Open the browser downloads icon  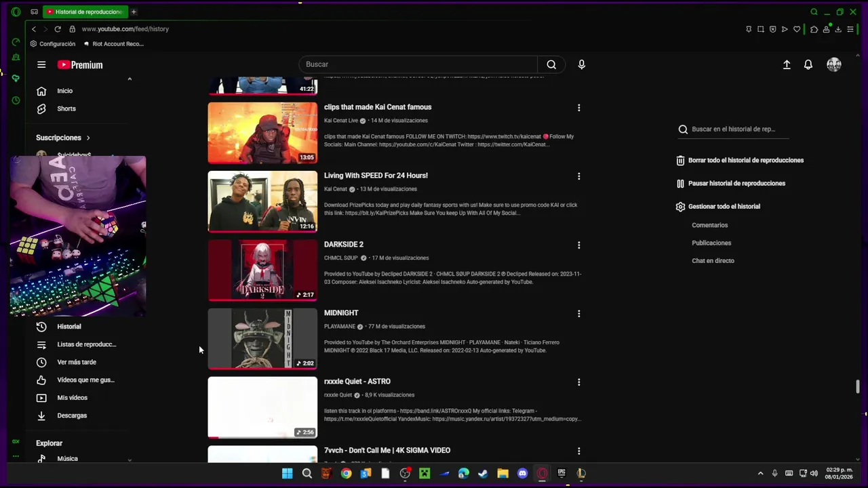click(x=838, y=29)
